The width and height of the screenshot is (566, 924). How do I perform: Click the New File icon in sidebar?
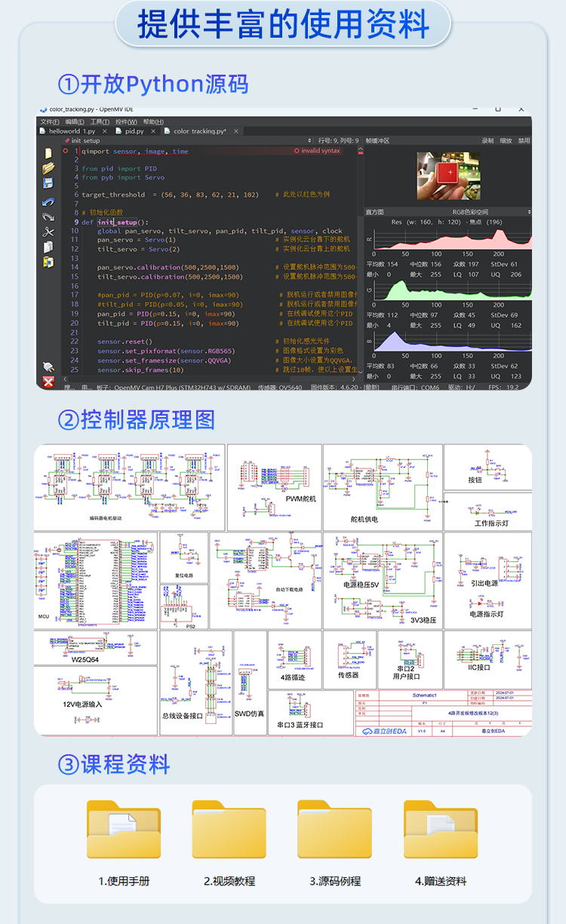(48, 153)
